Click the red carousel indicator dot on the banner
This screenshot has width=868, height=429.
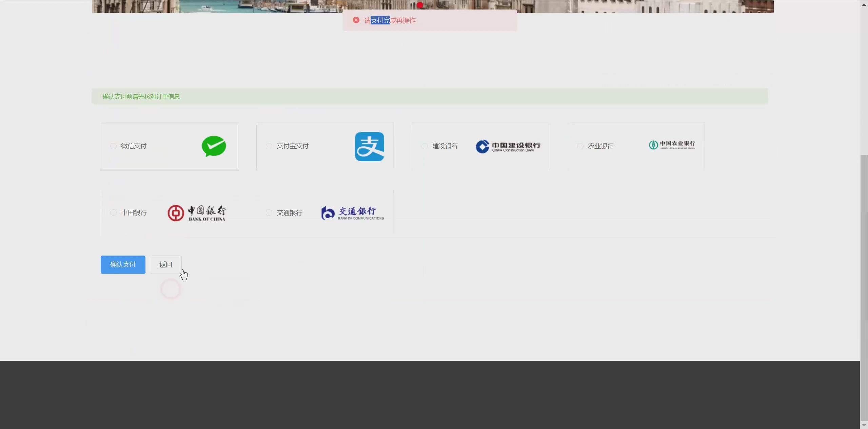click(420, 5)
